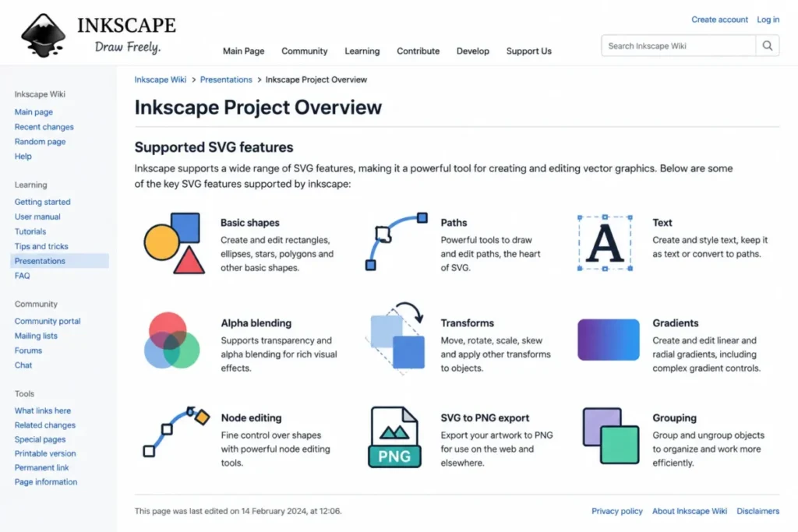Click the Paths curve illustration icon

397,241
